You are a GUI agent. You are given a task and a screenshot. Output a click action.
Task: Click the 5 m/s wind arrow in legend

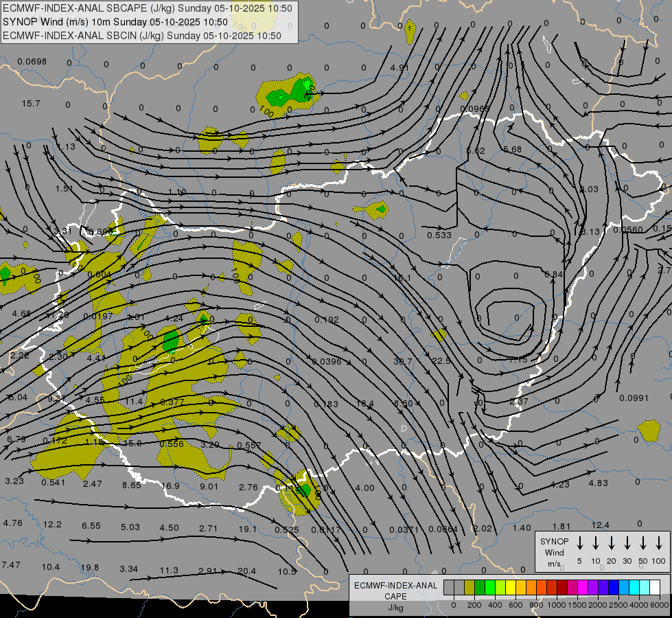pyautogui.click(x=579, y=543)
